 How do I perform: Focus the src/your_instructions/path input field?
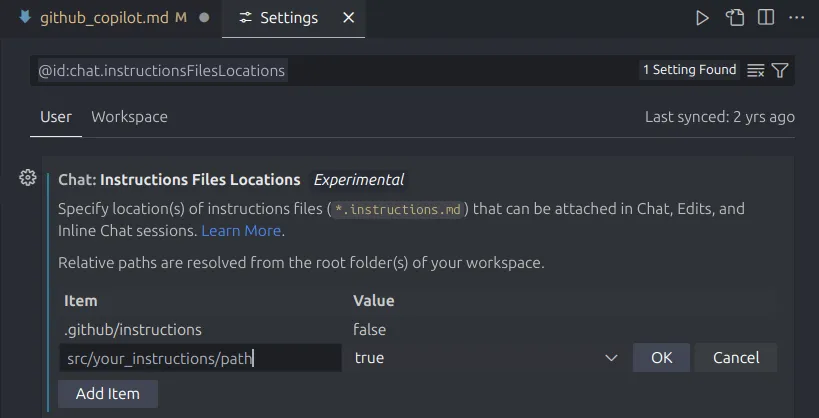(201, 358)
